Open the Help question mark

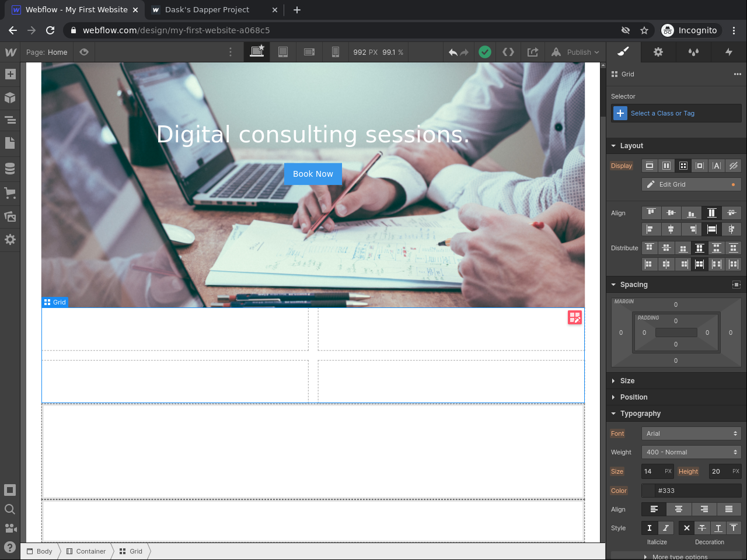coord(10,547)
